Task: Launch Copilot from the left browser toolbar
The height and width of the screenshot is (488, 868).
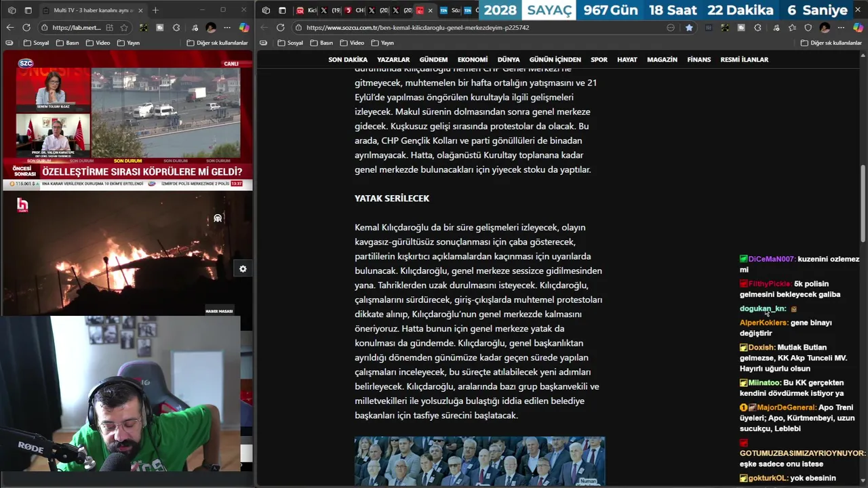Action: click(x=244, y=28)
